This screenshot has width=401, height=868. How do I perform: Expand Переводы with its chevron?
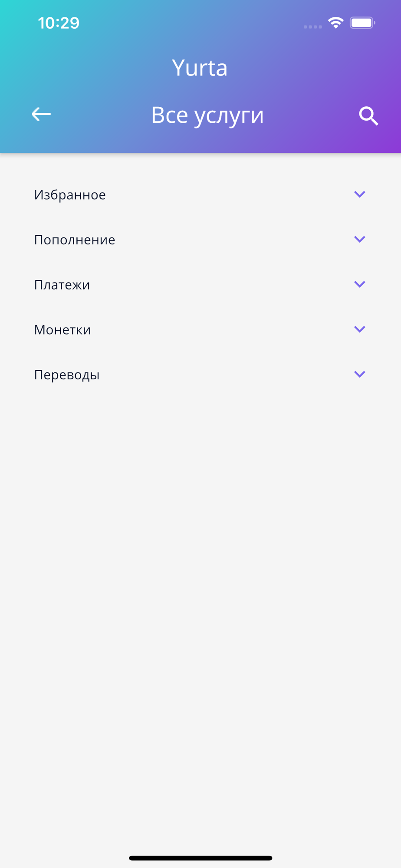359,374
